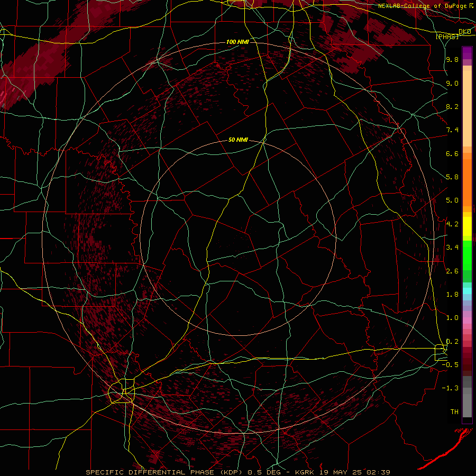476x476 pixels.
Task: Click the 100 NMI range ring label
Action: pyautogui.click(x=237, y=42)
